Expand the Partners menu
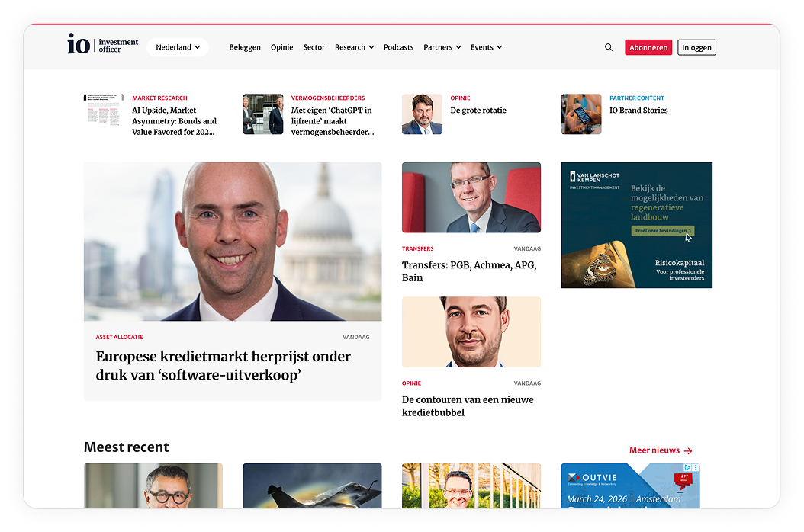Image resolution: width=804 pixels, height=532 pixels. [442, 47]
